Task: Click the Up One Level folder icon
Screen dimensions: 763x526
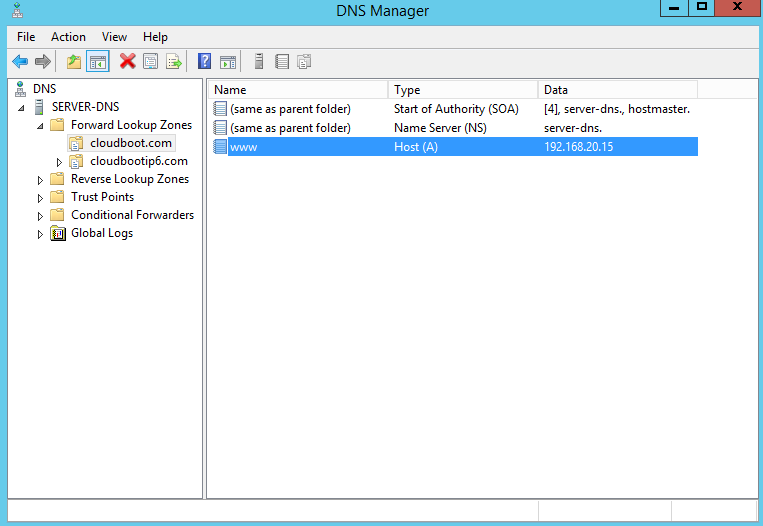Action: pos(74,62)
